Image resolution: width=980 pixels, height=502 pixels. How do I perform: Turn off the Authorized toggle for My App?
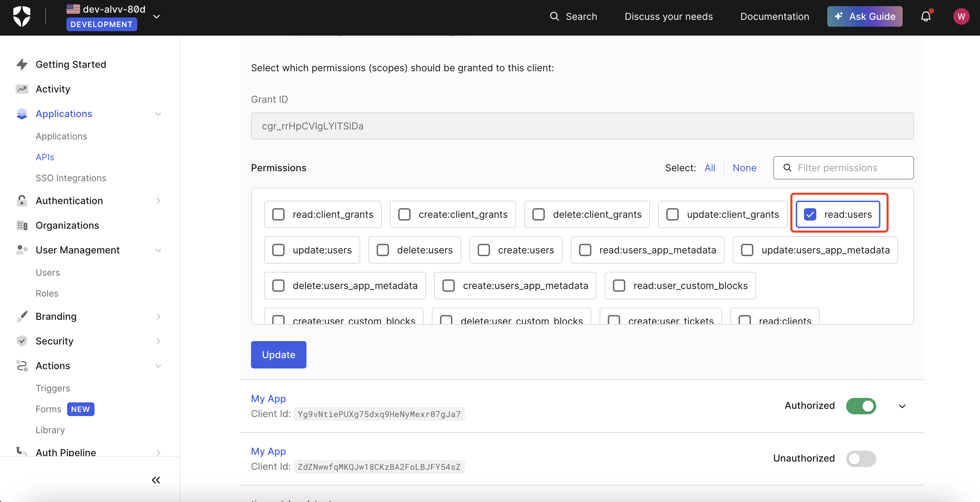[x=861, y=406]
